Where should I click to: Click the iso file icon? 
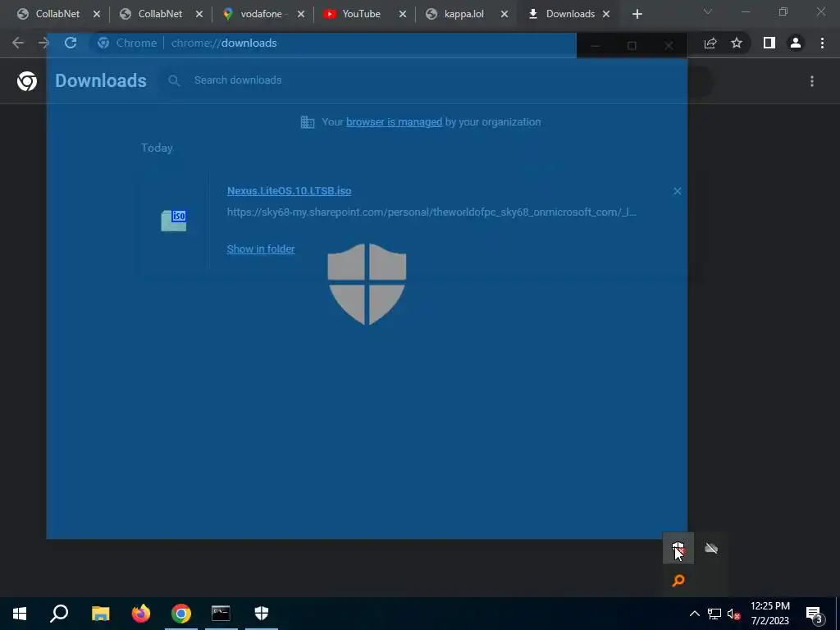point(174,221)
